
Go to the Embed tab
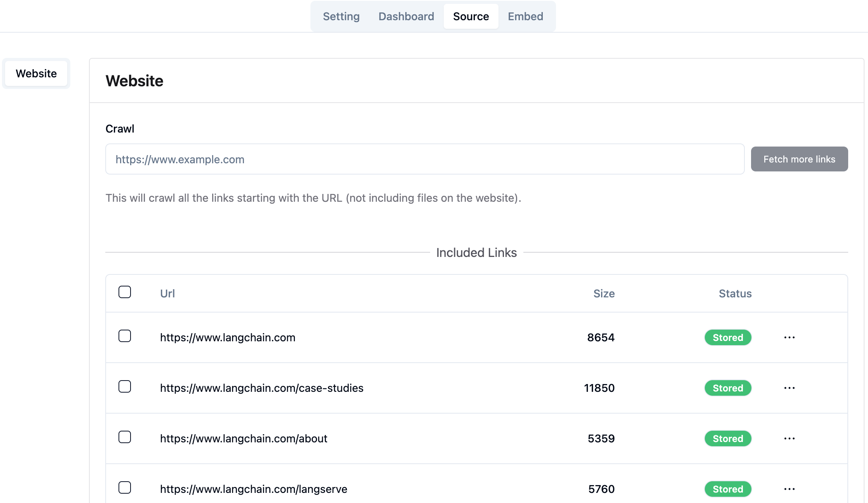(525, 16)
